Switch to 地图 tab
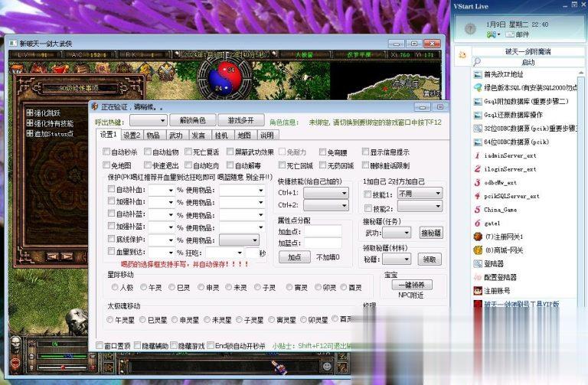Viewport: 588px width, 385px height. (x=244, y=135)
